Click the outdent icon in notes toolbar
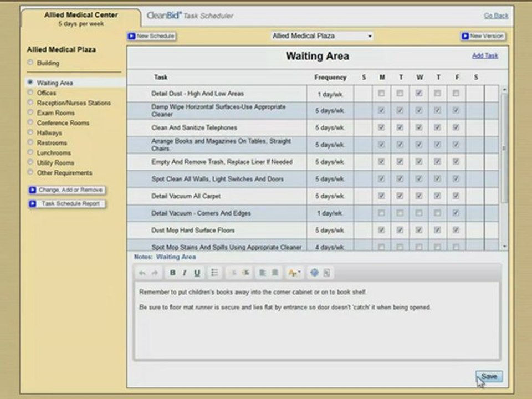This screenshot has height=399, width=532. coord(233,273)
